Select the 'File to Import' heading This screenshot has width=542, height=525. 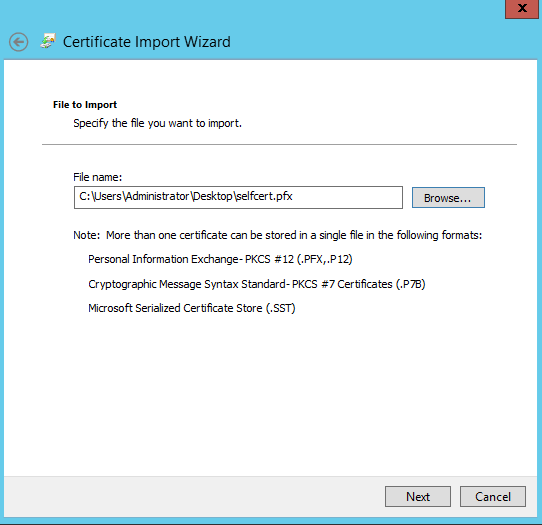[85, 105]
